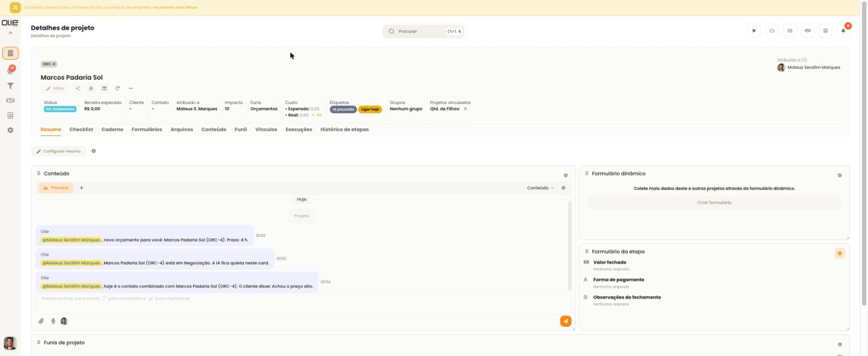Open the Conteúdo dropdown in chat toolbar

(x=540, y=188)
